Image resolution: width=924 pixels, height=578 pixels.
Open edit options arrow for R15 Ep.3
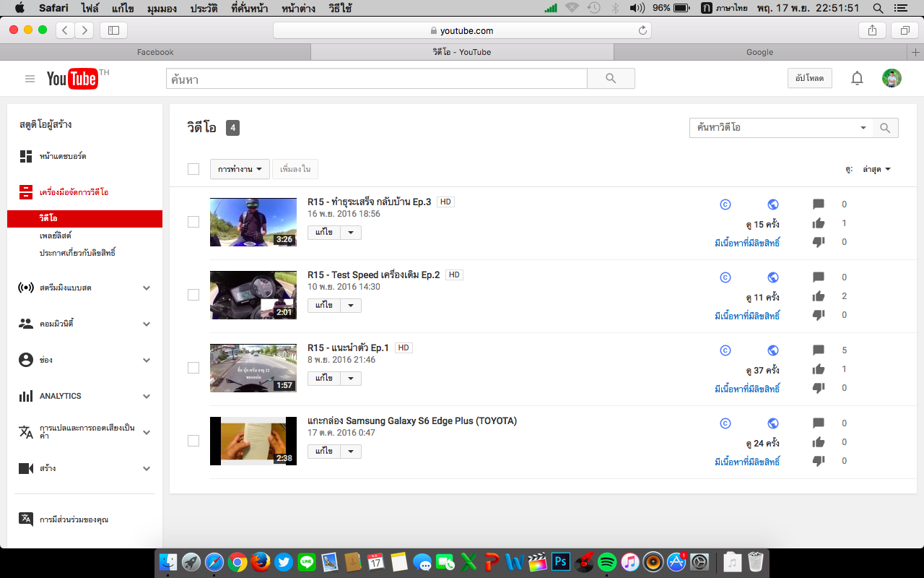click(x=351, y=233)
